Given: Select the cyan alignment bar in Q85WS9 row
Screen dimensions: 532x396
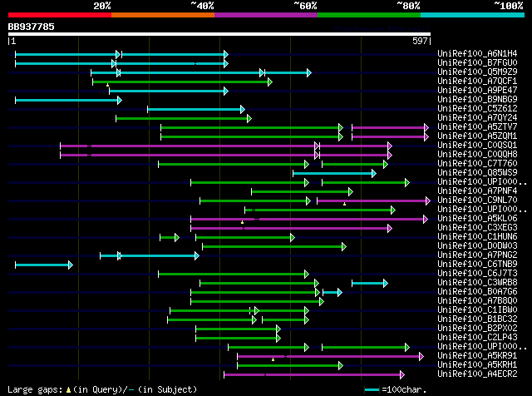Looking at the screenshot, I should 334,174.
